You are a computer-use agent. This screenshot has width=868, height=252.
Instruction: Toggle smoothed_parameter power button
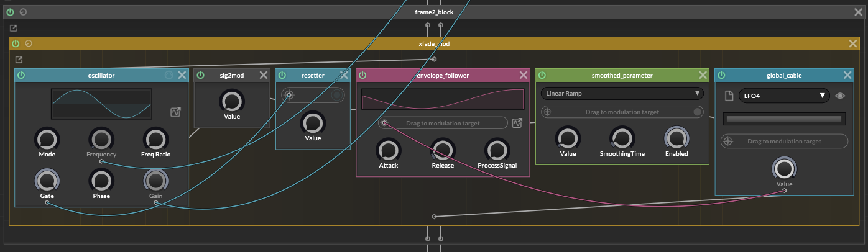(542, 75)
